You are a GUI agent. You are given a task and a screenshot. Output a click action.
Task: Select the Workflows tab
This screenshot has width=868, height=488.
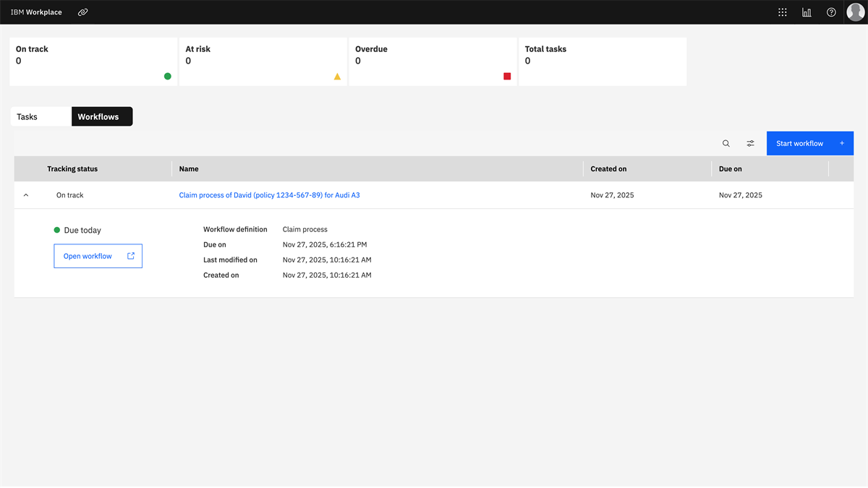pyautogui.click(x=102, y=116)
